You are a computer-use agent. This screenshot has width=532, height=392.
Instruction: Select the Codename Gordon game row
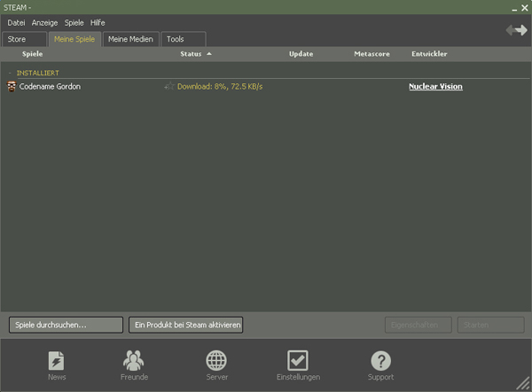266,87
